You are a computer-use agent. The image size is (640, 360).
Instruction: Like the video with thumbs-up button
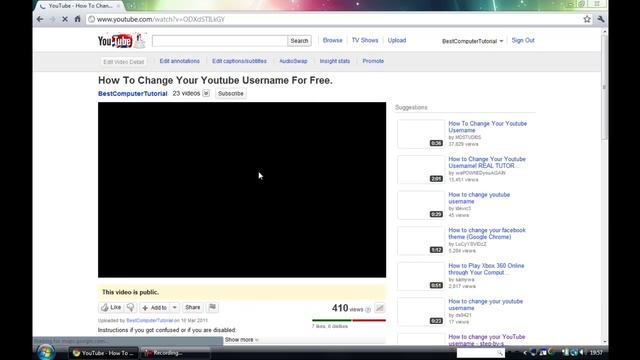pyautogui.click(x=111, y=307)
